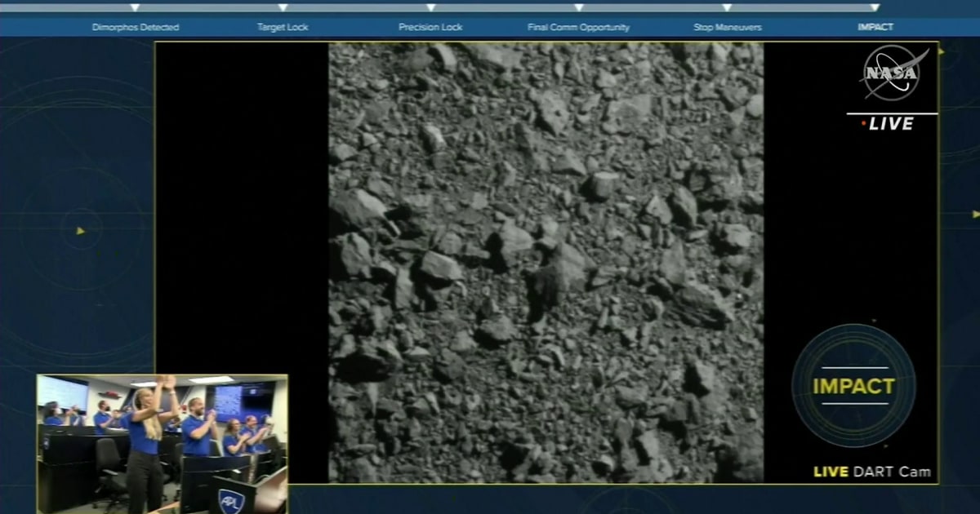Select the IMPACT stage label

(x=875, y=26)
